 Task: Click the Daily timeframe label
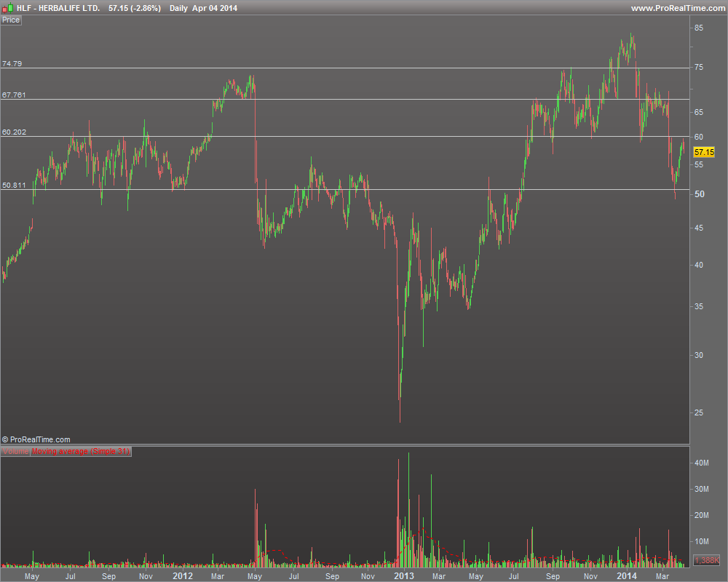(178, 8)
